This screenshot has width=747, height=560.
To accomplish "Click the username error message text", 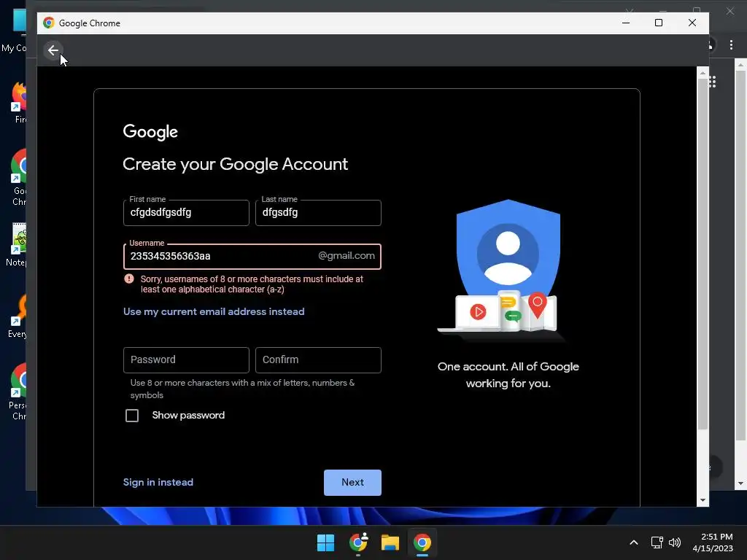I will click(252, 284).
